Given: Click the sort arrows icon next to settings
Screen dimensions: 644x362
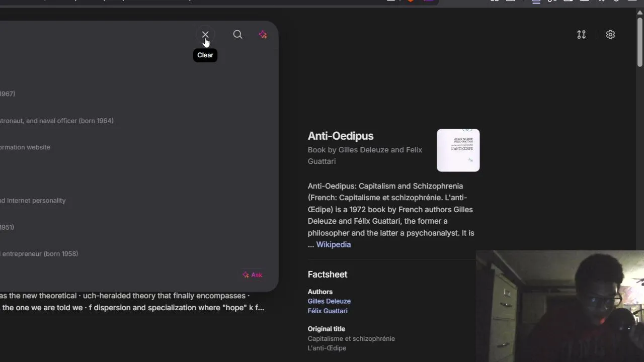Looking at the screenshot, I should (x=582, y=35).
